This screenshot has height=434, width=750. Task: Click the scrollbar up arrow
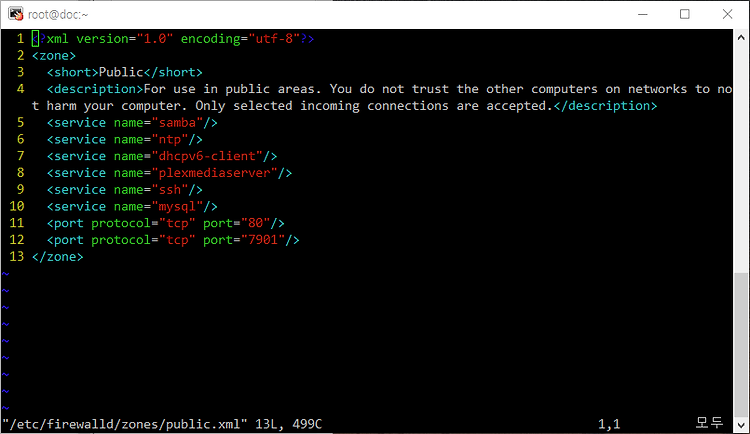[x=741, y=37]
